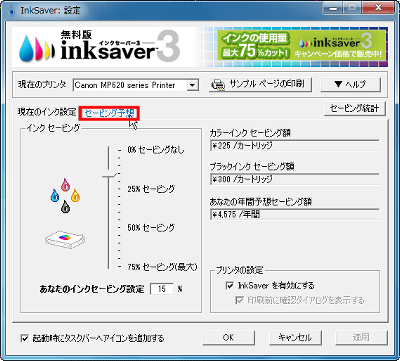The image size is (400, 361).
Task: Click the large inksaver 3 logo text
Action: coord(120,47)
